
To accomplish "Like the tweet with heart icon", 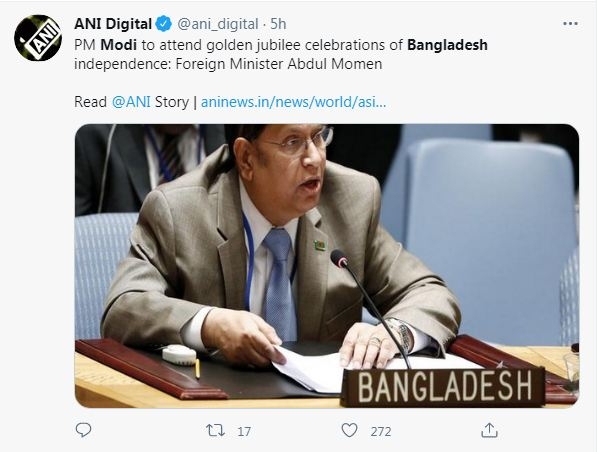I will click(349, 431).
